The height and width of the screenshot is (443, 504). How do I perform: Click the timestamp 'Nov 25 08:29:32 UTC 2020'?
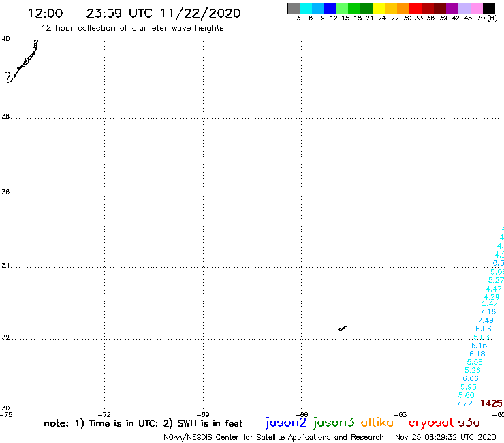(x=445, y=437)
